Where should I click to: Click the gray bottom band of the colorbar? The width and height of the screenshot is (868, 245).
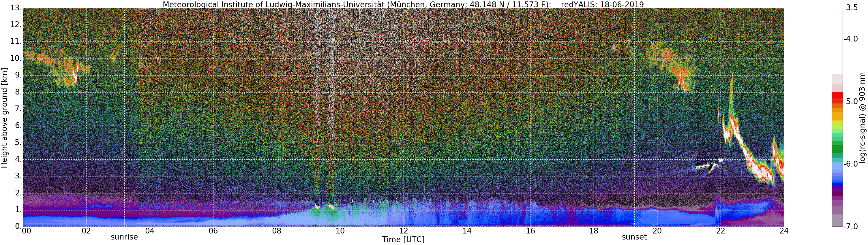pos(837,221)
